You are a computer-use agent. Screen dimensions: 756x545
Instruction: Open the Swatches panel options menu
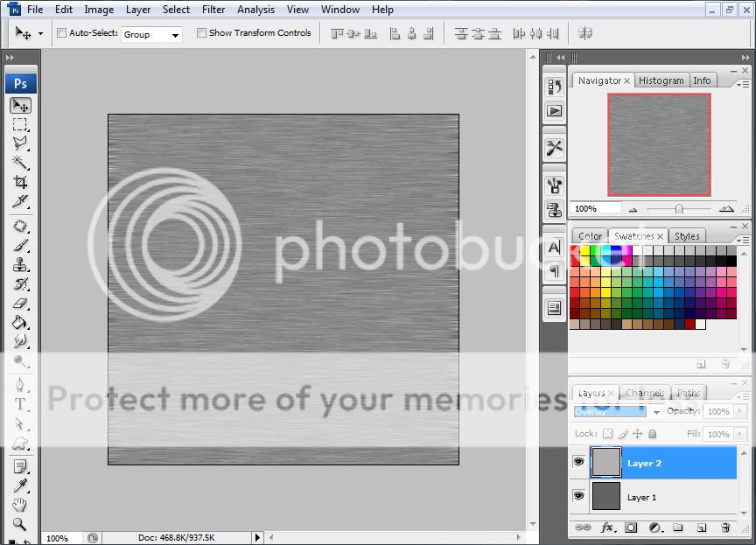tap(743, 240)
